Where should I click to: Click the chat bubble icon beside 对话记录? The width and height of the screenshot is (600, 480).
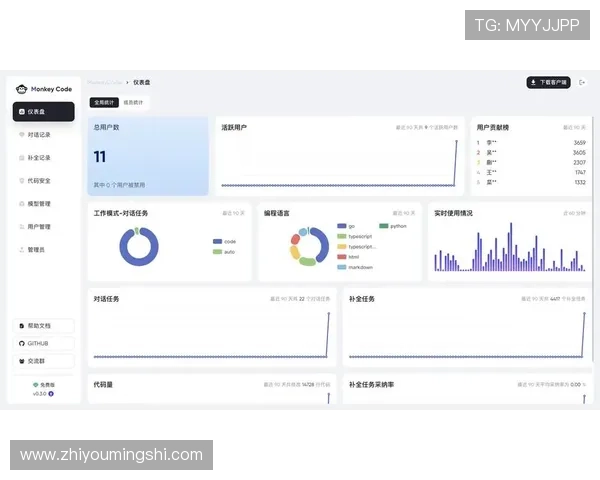tap(22, 135)
